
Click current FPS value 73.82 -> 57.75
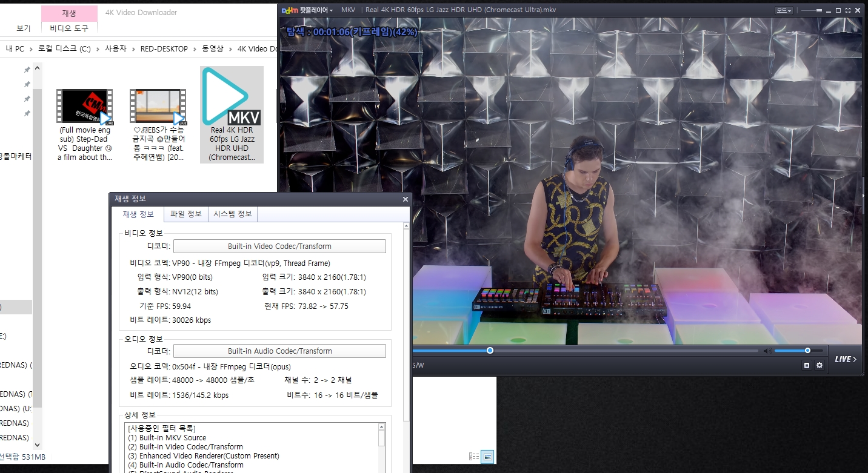click(x=323, y=306)
